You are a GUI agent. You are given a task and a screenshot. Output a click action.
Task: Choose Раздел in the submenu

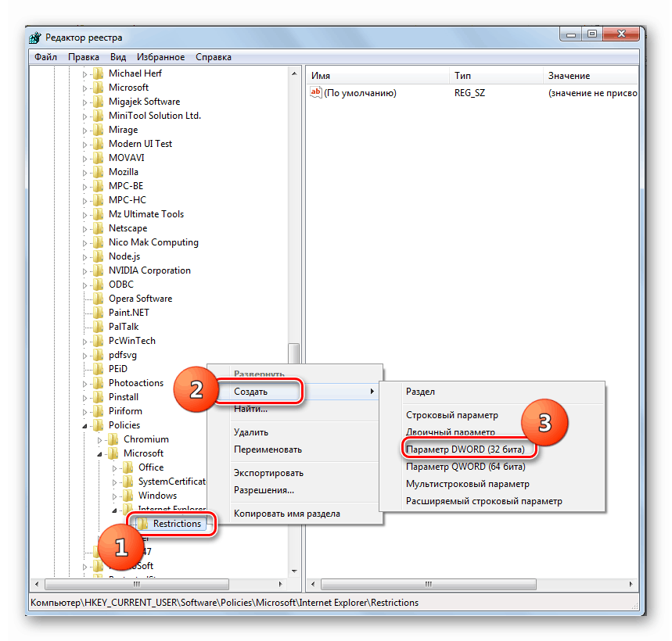[x=492, y=392]
